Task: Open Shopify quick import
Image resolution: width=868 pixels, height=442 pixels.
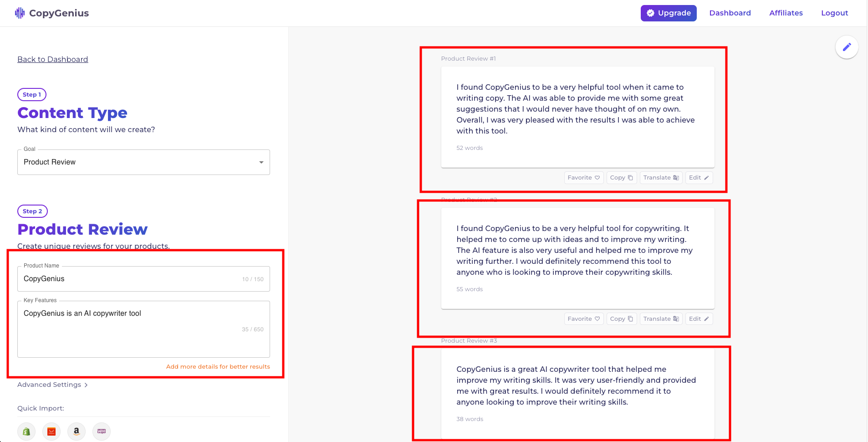Action: pos(26,431)
